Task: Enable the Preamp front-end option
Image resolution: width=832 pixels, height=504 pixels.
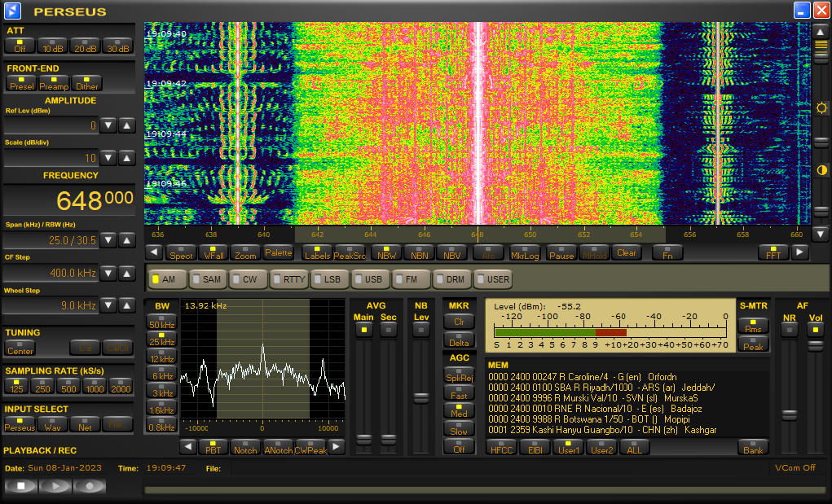Action: (x=54, y=82)
